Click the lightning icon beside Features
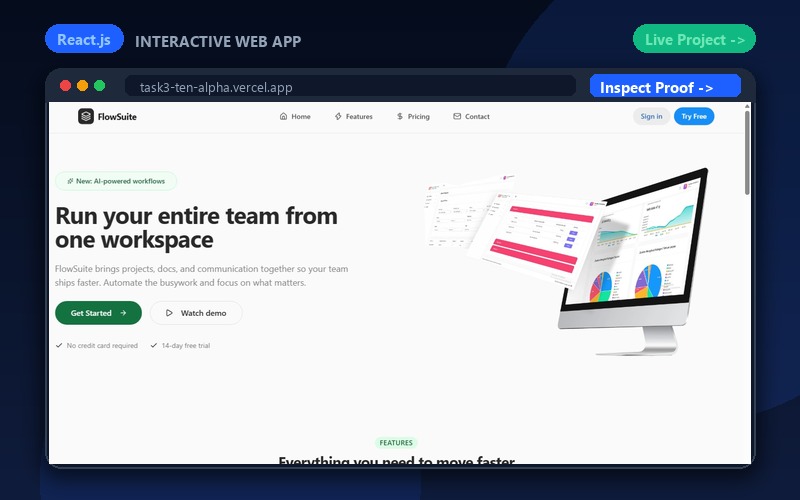The image size is (800, 500). click(338, 116)
